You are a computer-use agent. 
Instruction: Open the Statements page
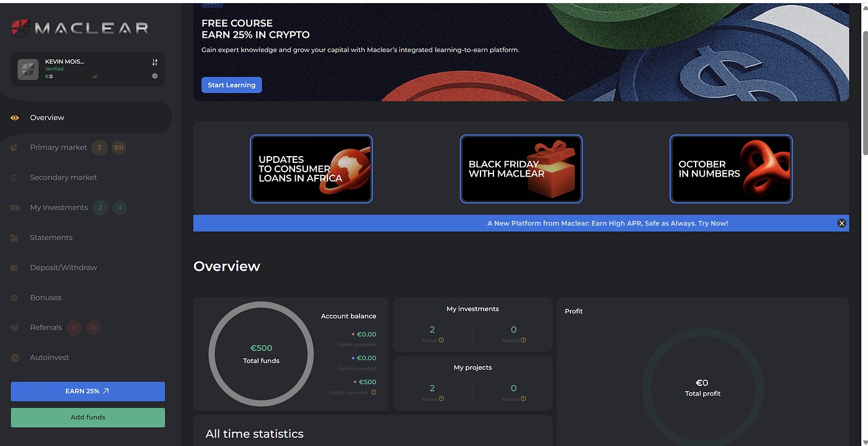51,238
